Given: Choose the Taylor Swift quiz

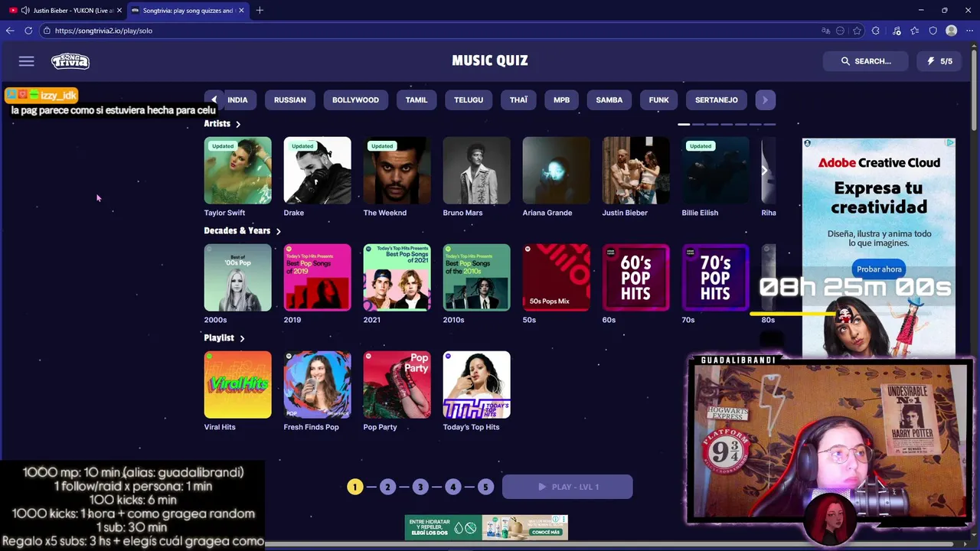Looking at the screenshot, I should tap(237, 171).
